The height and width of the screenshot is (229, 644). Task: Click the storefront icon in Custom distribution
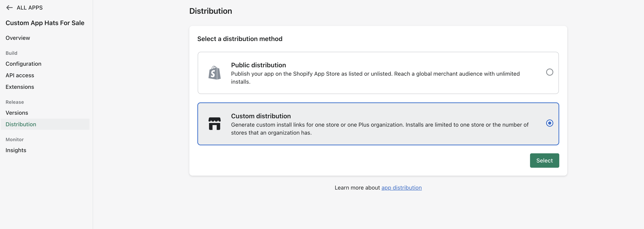[x=214, y=124]
